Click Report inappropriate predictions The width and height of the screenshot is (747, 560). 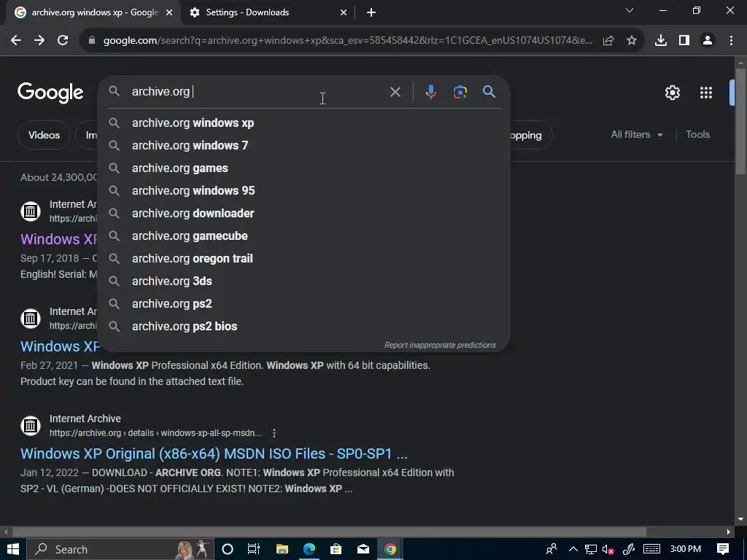point(440,345)
